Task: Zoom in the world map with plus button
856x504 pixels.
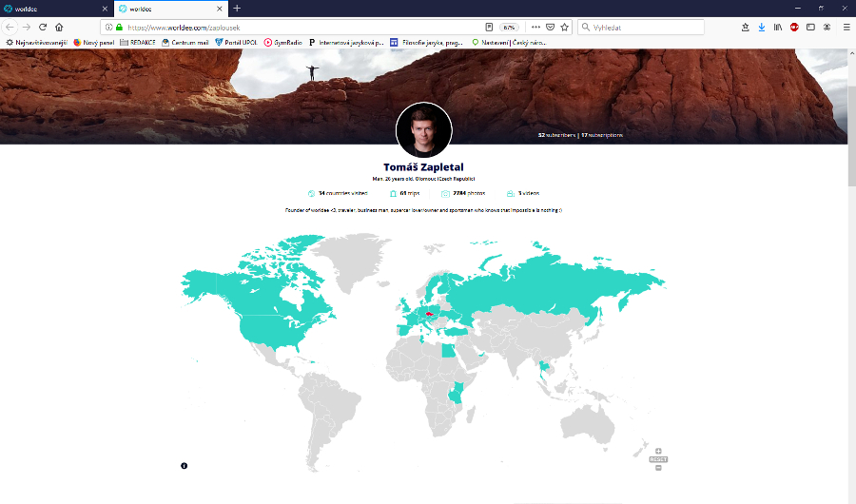Action: pos(658,451)
